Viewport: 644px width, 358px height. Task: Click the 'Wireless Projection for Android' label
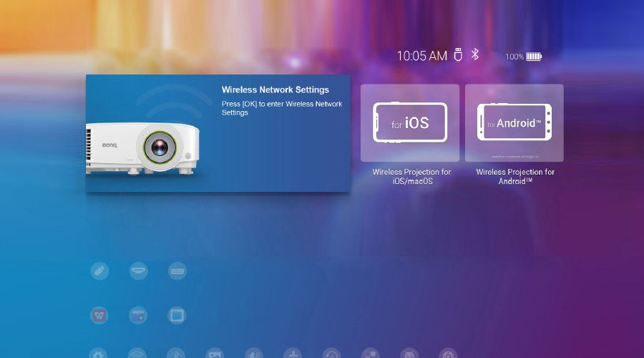click(515, 176)
